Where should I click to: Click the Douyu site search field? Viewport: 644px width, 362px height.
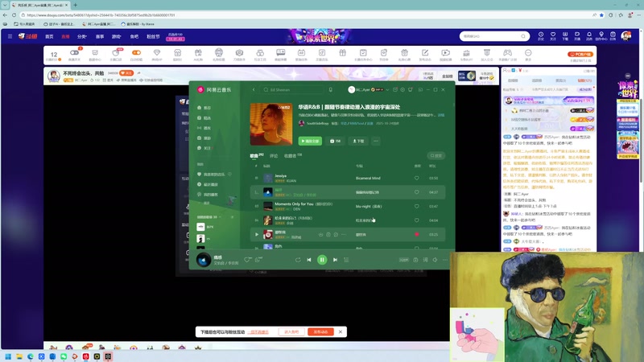494,36
